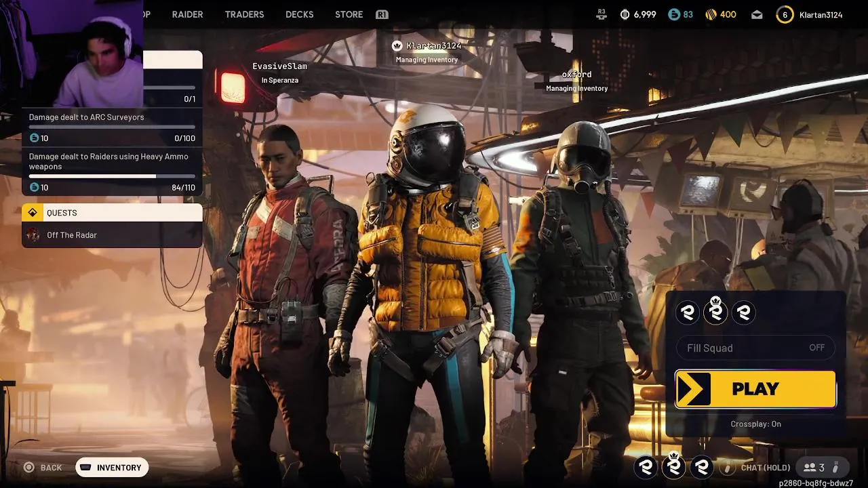Click the gold token icon beside 400
Image resolution: width=868 pixels, height=488 pixels.
click(711, 14)
